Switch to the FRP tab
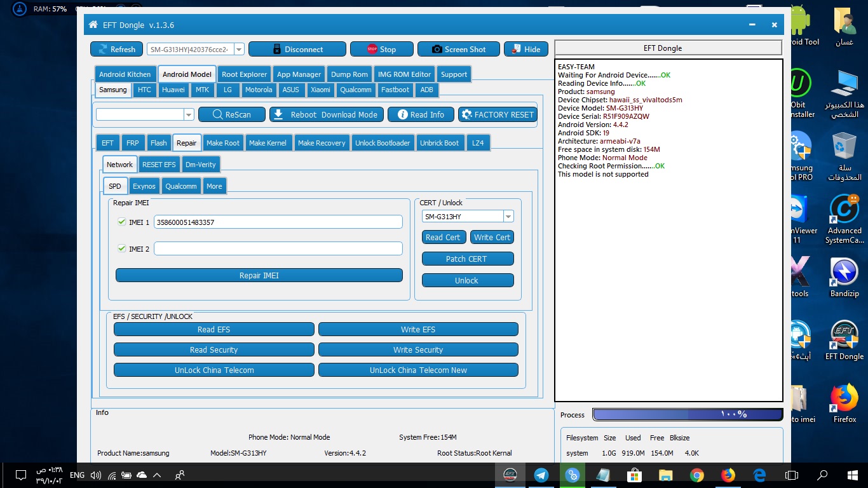The image size is (868, 488). pos(132,143)
